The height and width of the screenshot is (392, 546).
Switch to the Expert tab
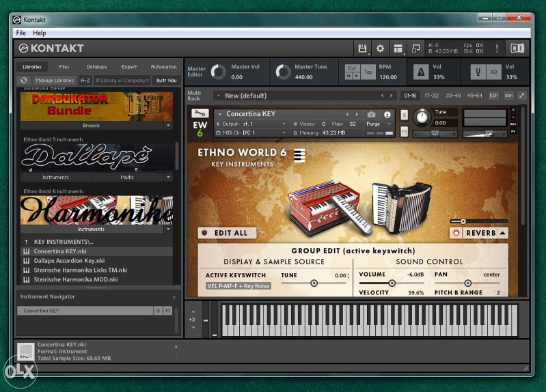pos(129,67)
